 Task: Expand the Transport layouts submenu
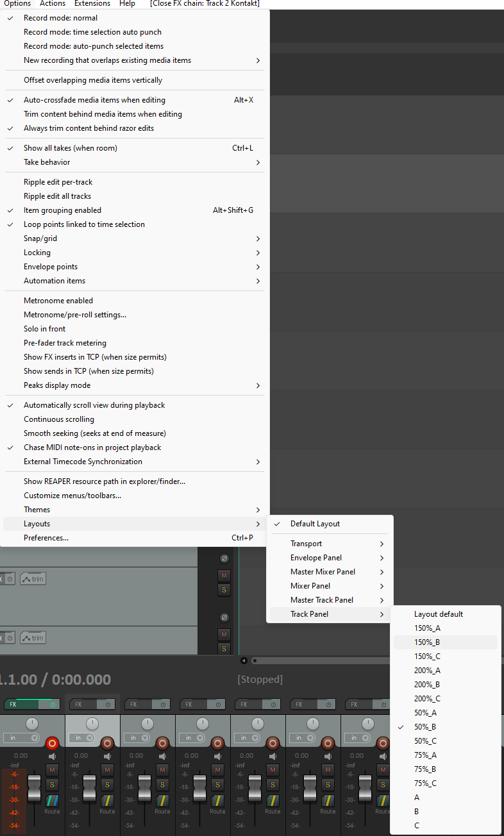(330, 544)
